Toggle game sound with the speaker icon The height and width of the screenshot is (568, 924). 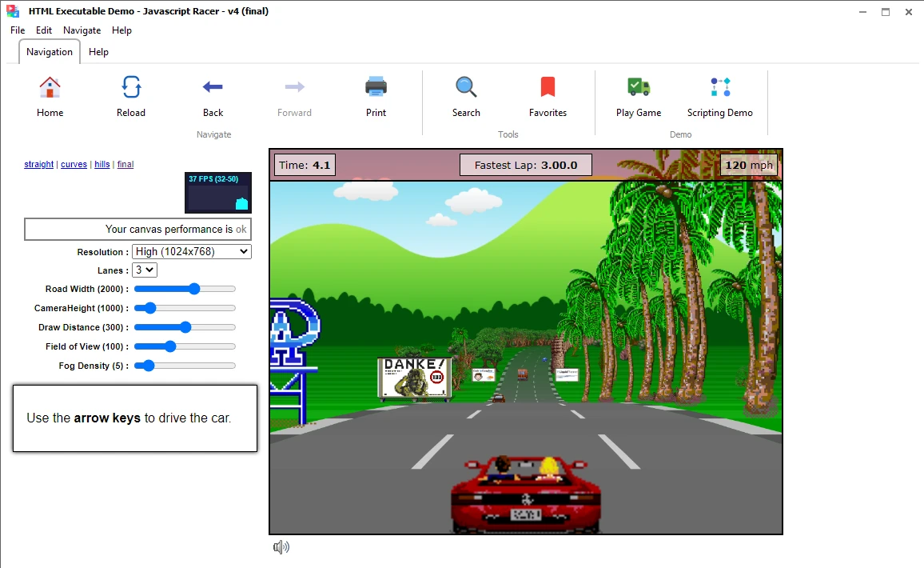click(x=281, y=547)
